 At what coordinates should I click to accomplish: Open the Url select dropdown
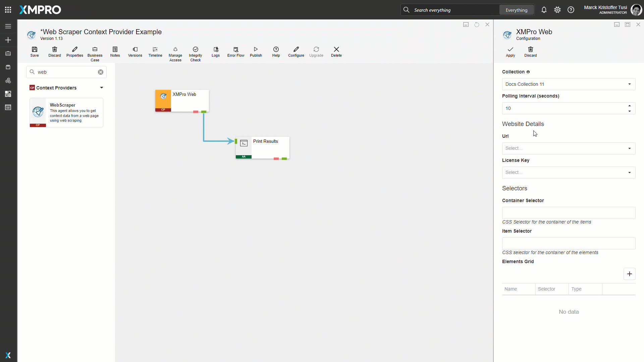(x=569, y=148)
